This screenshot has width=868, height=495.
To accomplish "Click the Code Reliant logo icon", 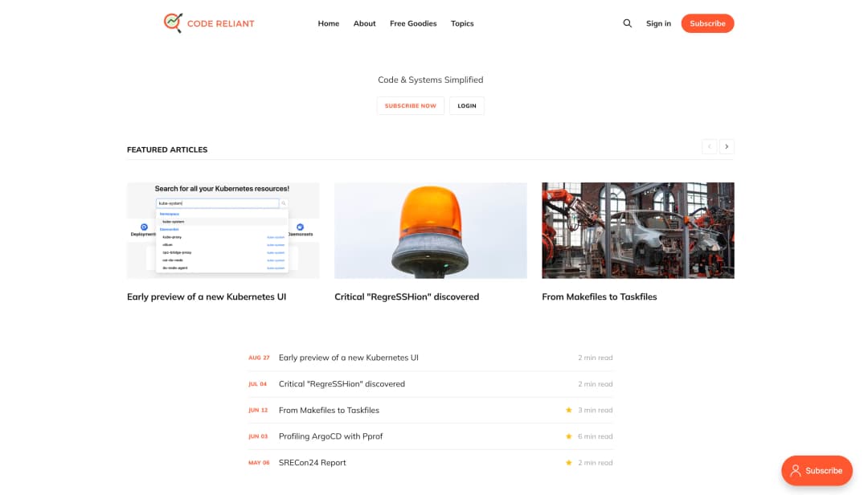I will [173, 23].
